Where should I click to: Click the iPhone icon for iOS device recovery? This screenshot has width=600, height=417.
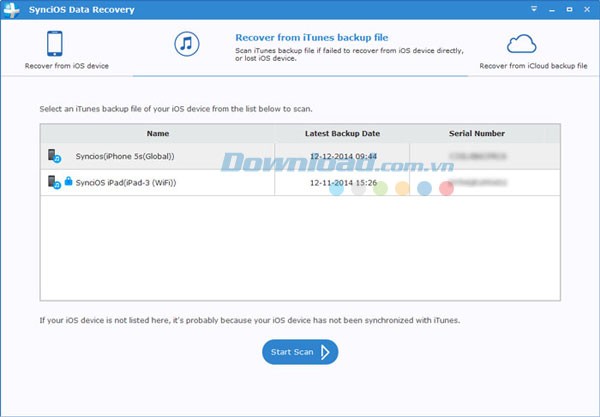(x=55, y=44)
